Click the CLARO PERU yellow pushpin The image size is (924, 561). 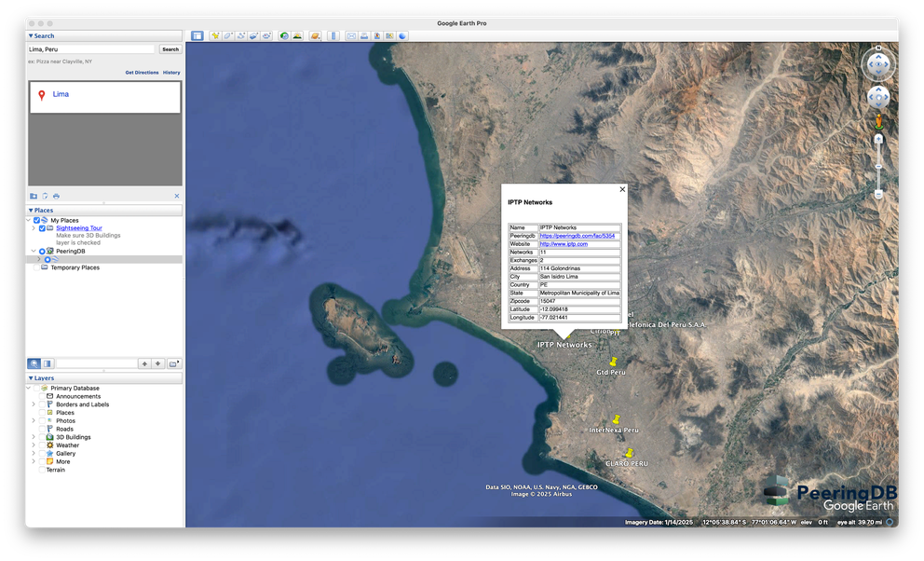coord(630,453)
